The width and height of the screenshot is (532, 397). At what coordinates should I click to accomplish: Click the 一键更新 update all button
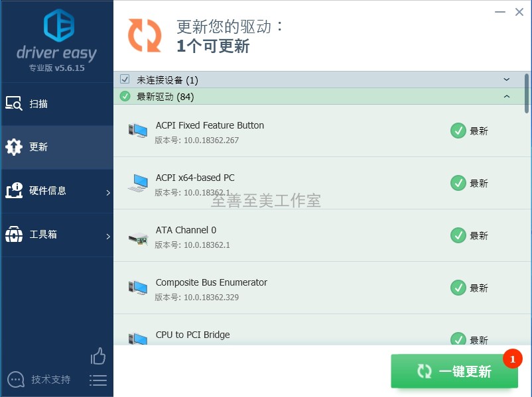(x=454, y=371)
